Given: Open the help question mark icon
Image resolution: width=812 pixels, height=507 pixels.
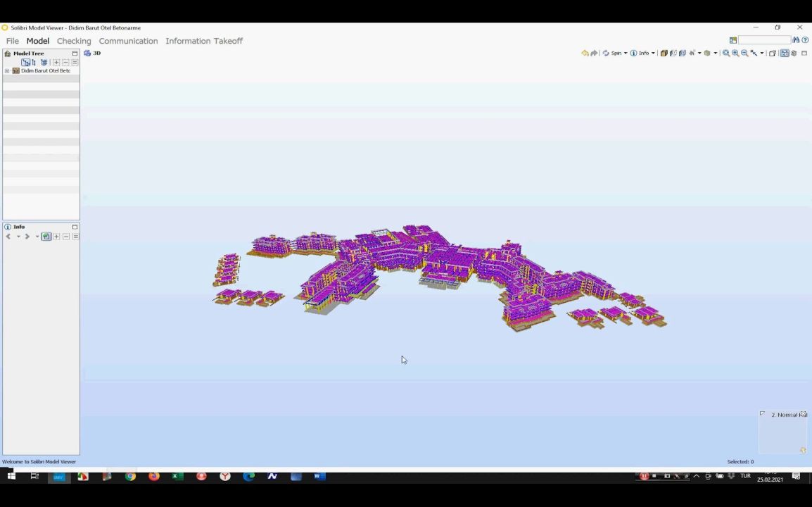Looking at the screenshot, I should point(806,40).
